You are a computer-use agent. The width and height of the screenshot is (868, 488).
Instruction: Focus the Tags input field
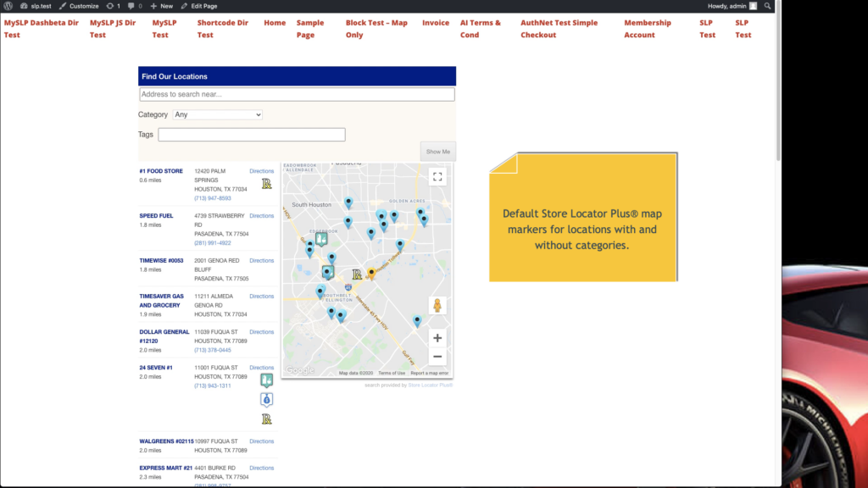click(x=251, y=135)
